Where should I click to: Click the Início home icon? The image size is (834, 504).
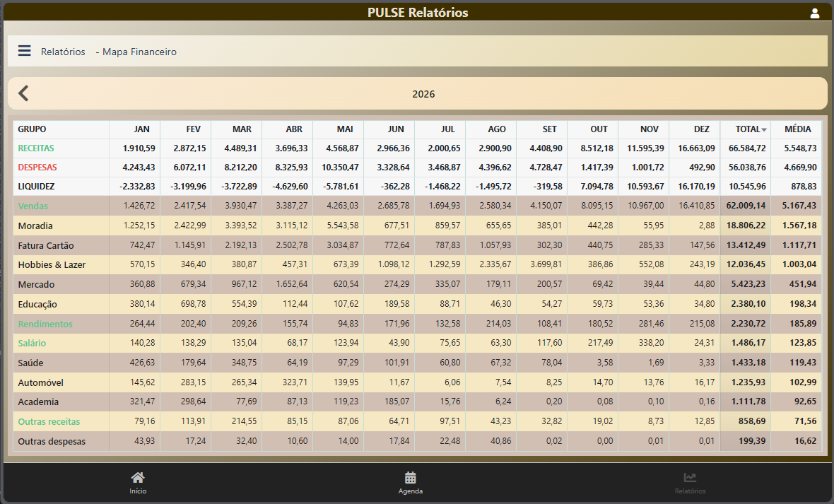[138, 479]
